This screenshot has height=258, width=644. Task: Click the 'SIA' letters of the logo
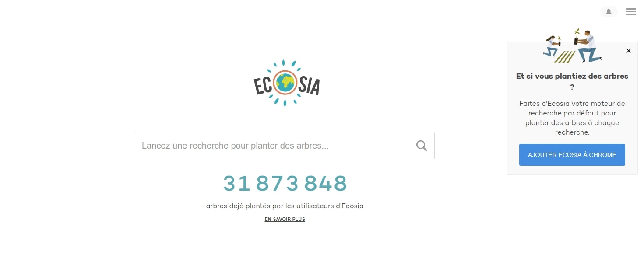308,86
